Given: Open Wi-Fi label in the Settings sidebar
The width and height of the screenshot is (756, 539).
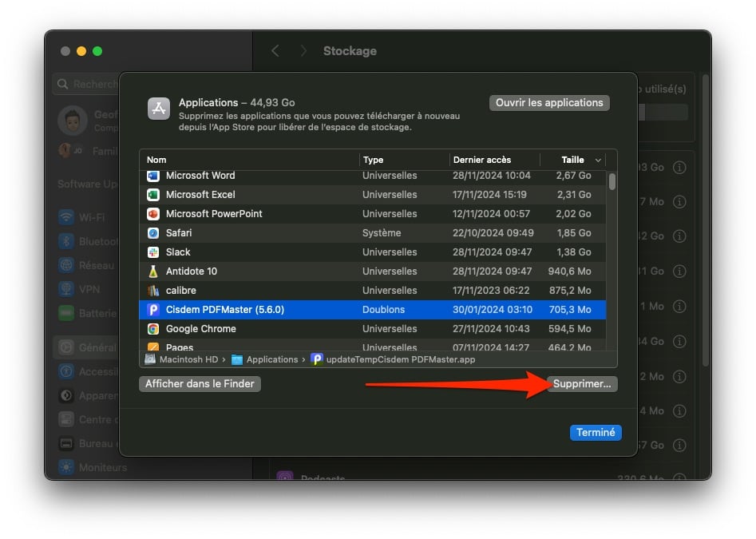Looking at the screenshot, I should pos(92,217).
